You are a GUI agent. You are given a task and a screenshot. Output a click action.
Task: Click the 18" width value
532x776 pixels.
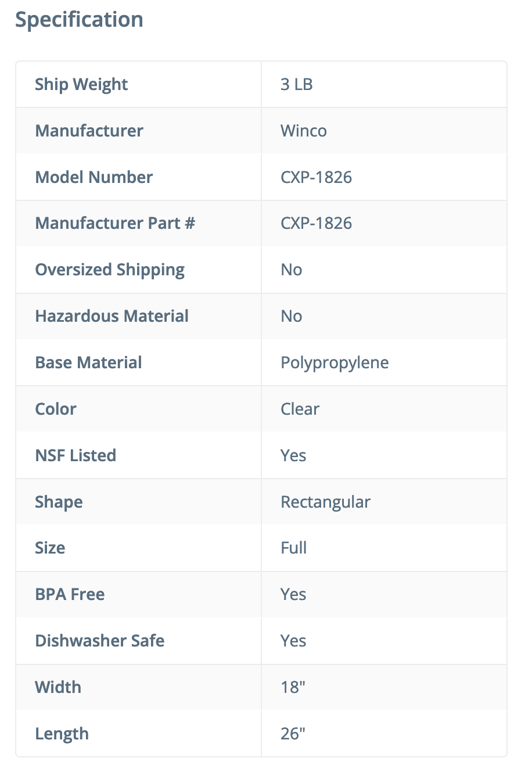pyautogui.click(x=293, y=687)
